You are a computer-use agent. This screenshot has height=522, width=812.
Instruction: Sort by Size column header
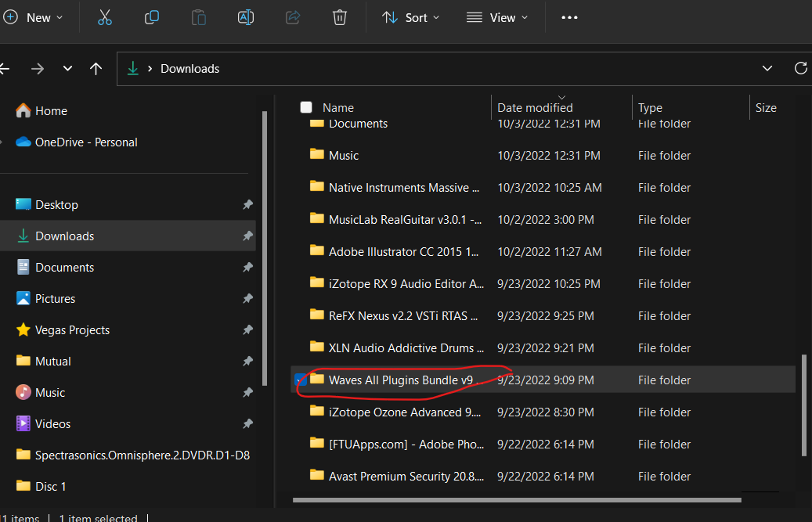pos(766,107)
